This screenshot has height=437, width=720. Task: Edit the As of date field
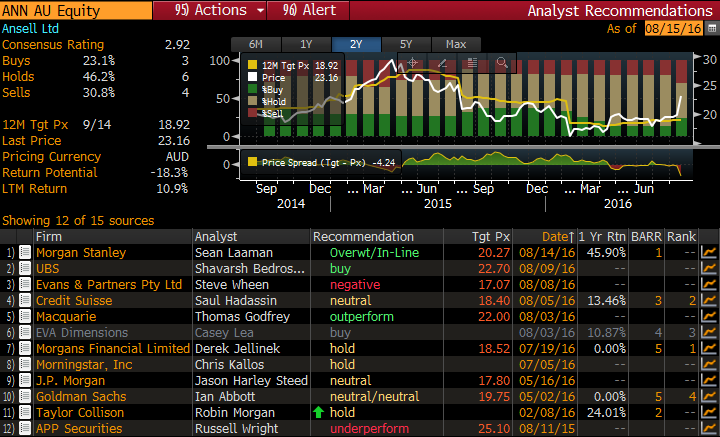(x=673, y=28)
